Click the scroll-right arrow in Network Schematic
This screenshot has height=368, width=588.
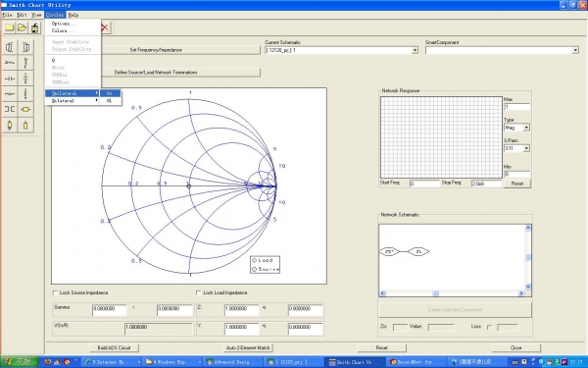coord(521,293)
